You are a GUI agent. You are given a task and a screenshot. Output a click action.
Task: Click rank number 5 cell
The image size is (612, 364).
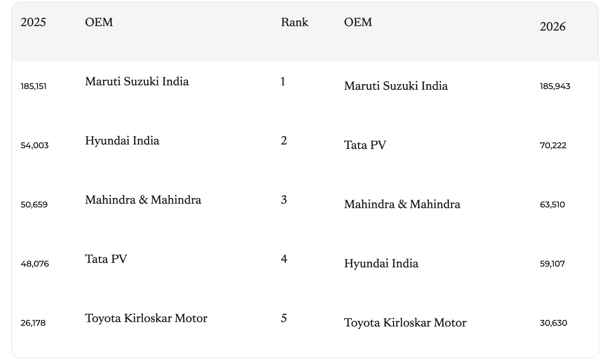click(x=284, y=318)
